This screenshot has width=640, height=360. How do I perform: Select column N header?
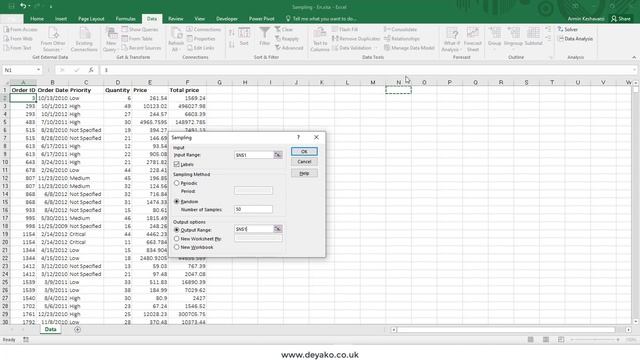click(x=398, y=82)
